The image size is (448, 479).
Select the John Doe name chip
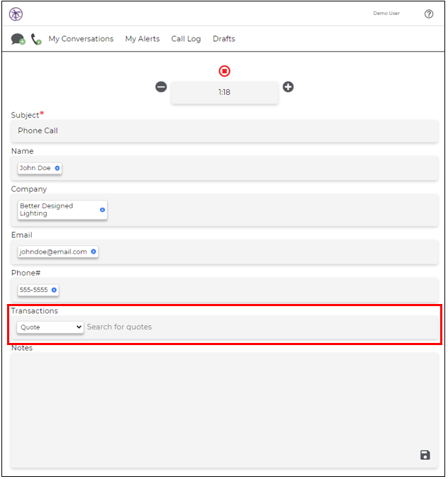pos(40,169)
